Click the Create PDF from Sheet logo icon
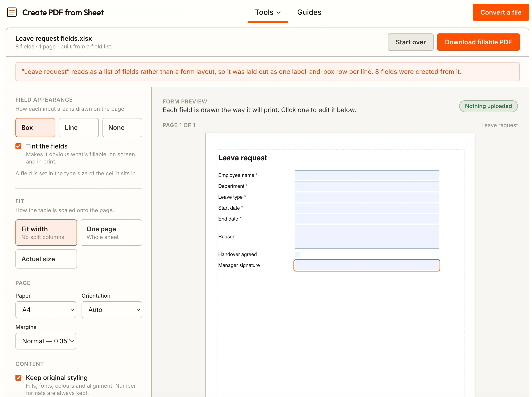532x397 pixels. (12, 12)
